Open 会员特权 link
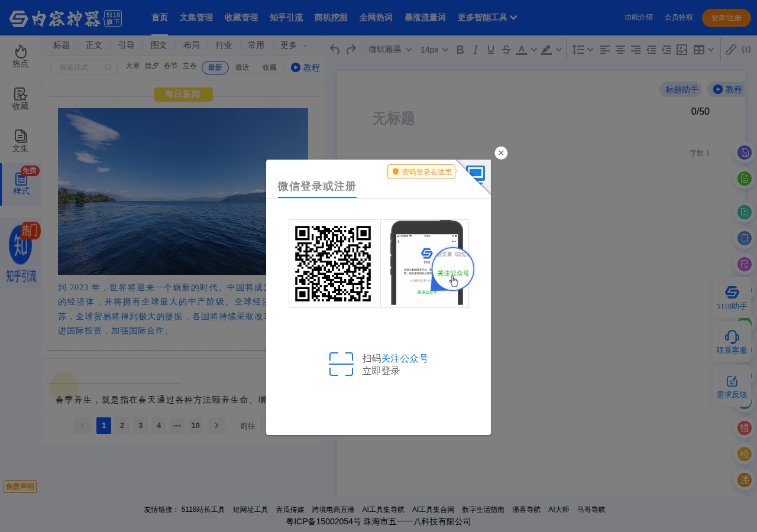This screenshot has width=757, height=532. coord(679,17)
